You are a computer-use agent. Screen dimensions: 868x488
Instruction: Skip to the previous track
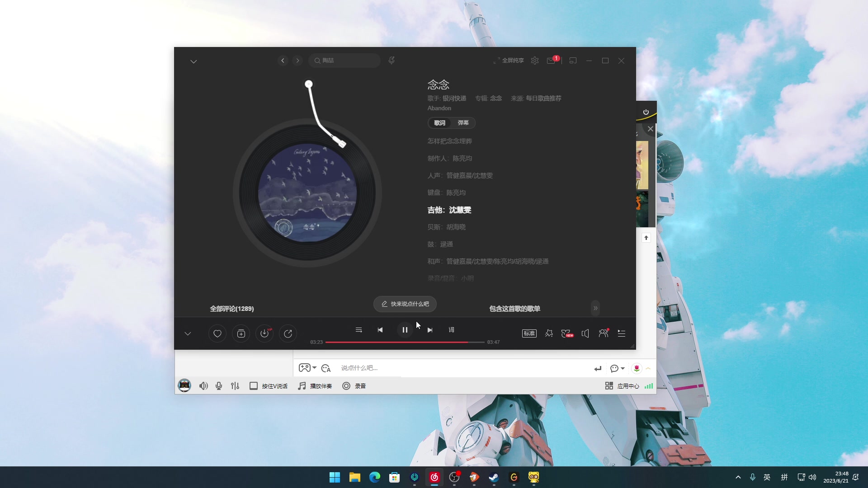[x=380, y=330]
